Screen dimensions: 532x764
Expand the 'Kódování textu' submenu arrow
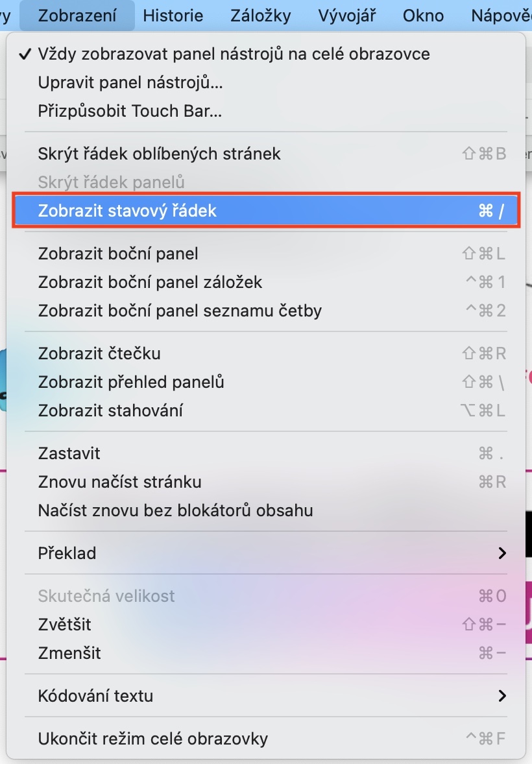pyautogui.click(x=502, y=696)
